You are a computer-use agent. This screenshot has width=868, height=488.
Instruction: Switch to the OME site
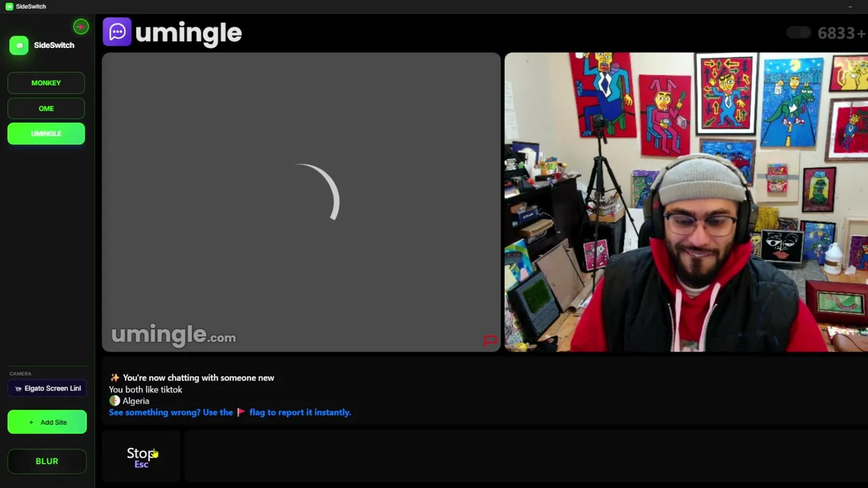click(46, 108)
